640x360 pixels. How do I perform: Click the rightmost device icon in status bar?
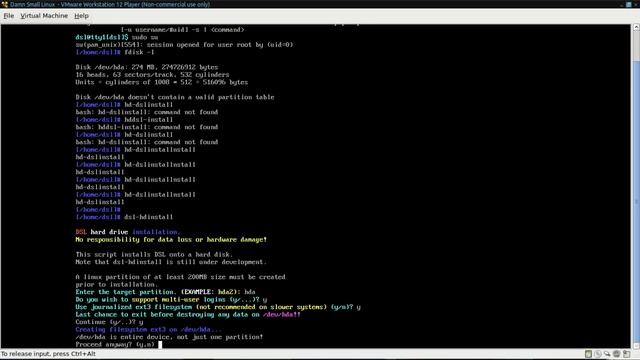pos(627,354)
